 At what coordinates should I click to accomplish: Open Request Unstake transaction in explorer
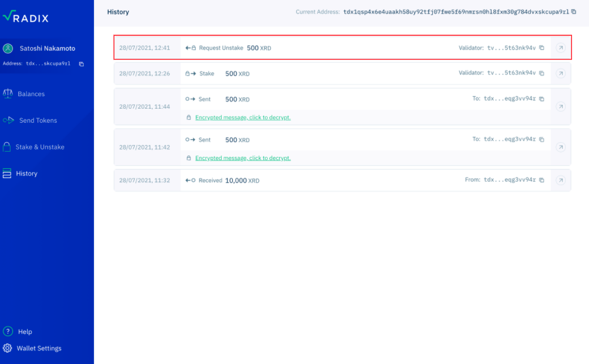coord(561,48)
